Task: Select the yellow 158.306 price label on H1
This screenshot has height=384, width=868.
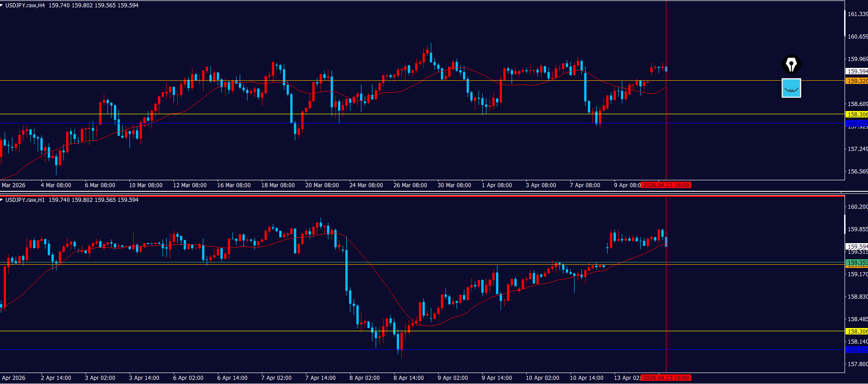Action: pyautogui.click(x=857, y=331)
